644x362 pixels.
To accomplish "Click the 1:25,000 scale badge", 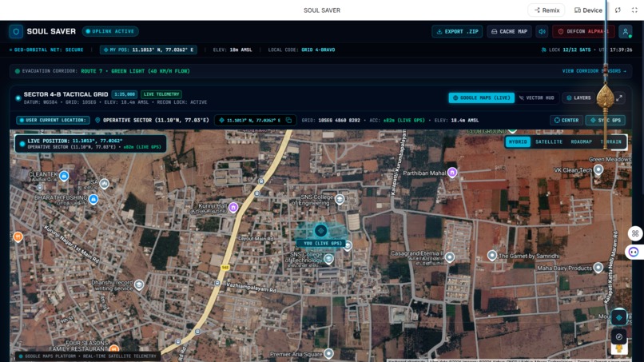I will tap(125, 94).
